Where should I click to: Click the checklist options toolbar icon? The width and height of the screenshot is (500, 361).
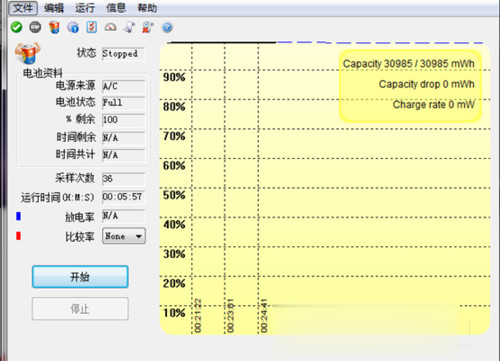coord(92,27)
